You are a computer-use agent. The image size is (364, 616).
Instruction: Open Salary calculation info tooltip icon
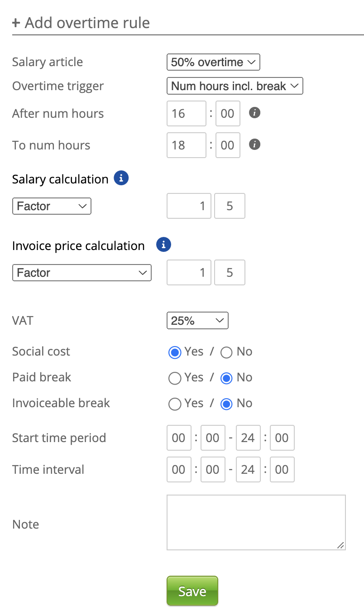121,178
